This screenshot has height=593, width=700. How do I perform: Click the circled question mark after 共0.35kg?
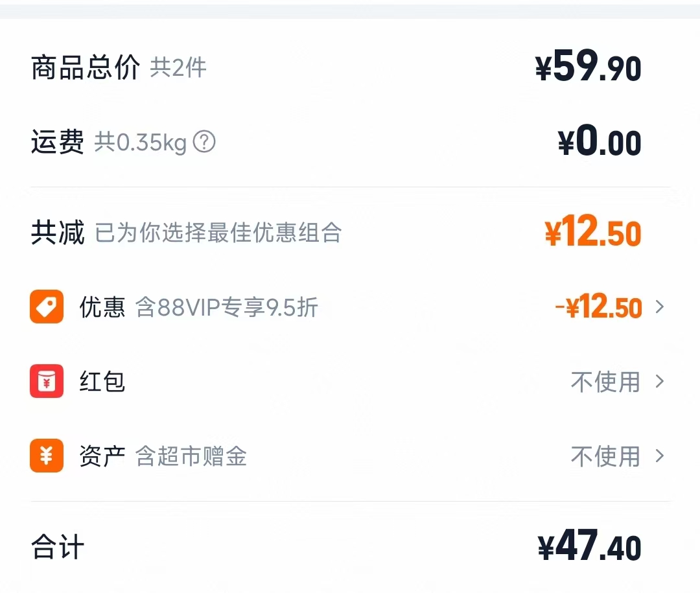click(x=204, y=142)
